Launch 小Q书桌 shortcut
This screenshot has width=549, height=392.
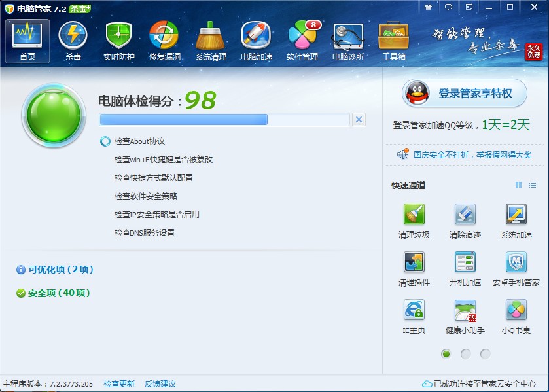tap(516, 316)
